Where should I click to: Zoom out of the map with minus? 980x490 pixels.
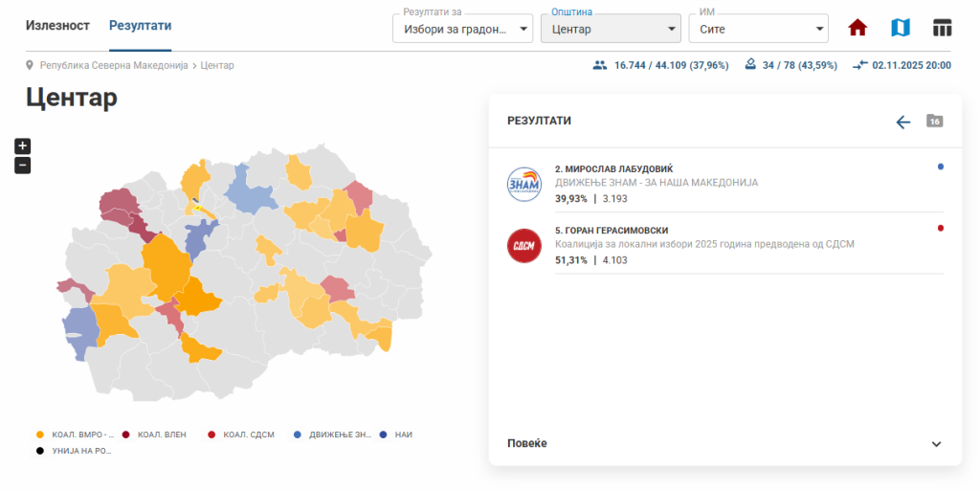click(x=23, y=166)
